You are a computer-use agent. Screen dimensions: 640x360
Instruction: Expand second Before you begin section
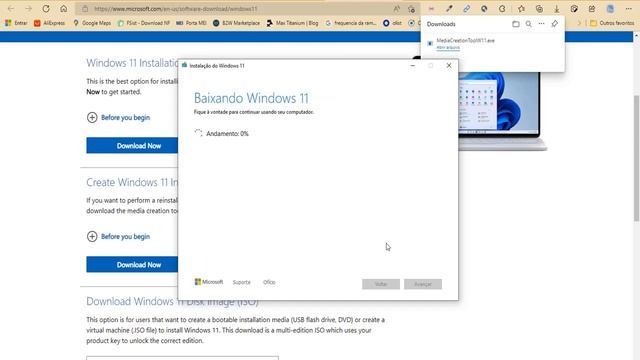click(x=118, y=237)
